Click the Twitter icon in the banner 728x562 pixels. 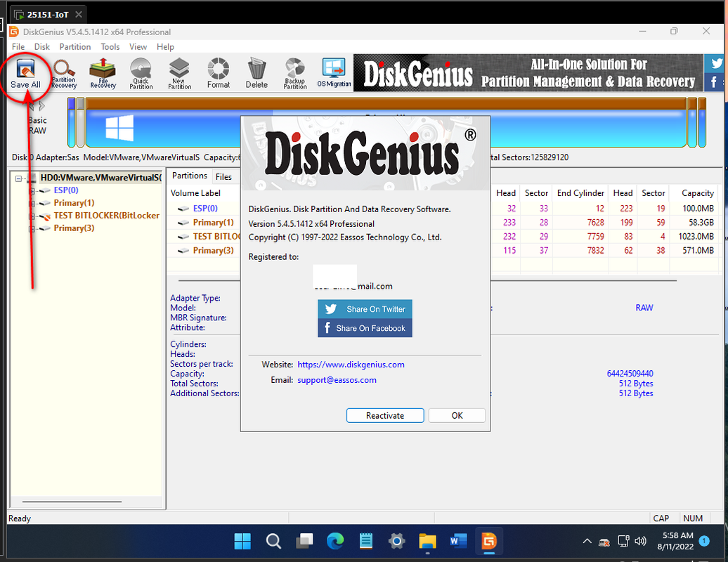point(715,63)
